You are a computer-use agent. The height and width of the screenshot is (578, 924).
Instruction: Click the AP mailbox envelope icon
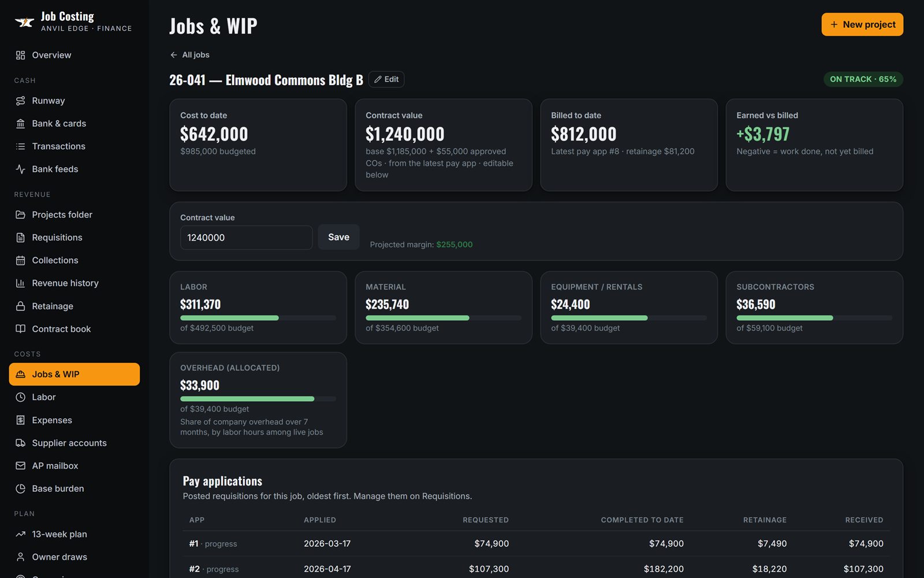point(20,466)
